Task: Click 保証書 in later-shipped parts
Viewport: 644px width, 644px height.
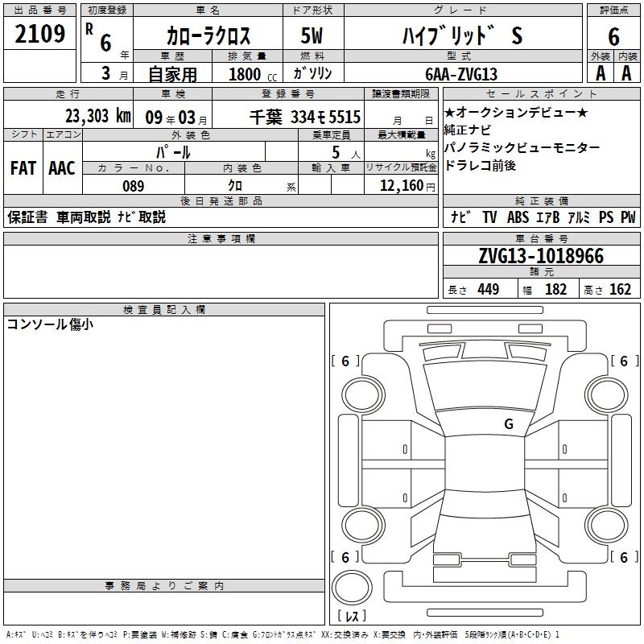Action: (x=27, y=217)
